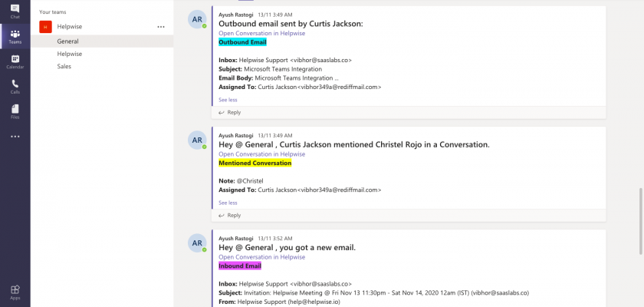Viewport: 644px width, 307px height.
Task: Open Conversation in Helpwise link under Outbound email
Action: [x=261, y=33]
